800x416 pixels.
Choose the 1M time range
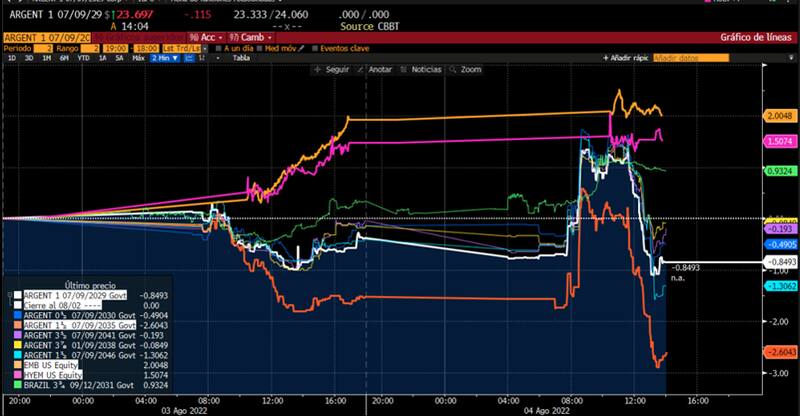click(46, 58)
